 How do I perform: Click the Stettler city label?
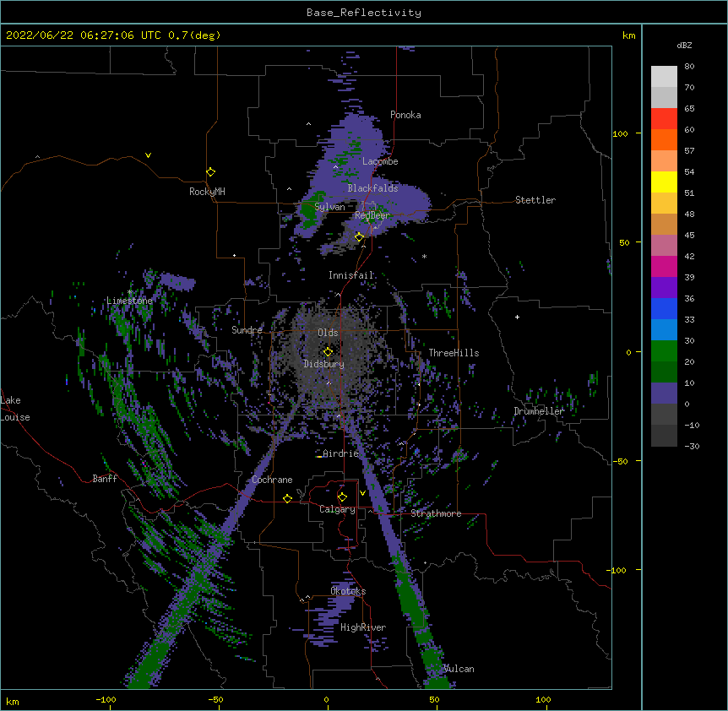(535, 200)
